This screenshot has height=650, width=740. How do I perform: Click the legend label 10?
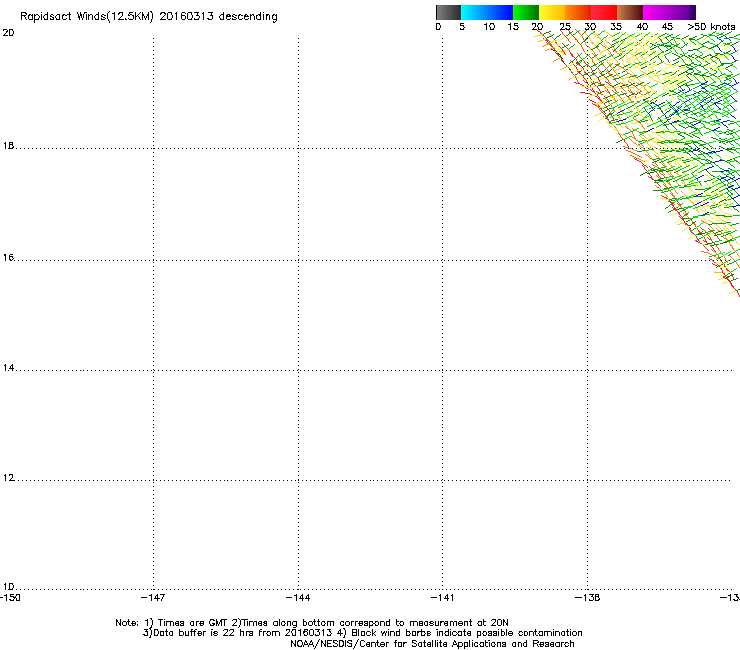tap(489, 27)
